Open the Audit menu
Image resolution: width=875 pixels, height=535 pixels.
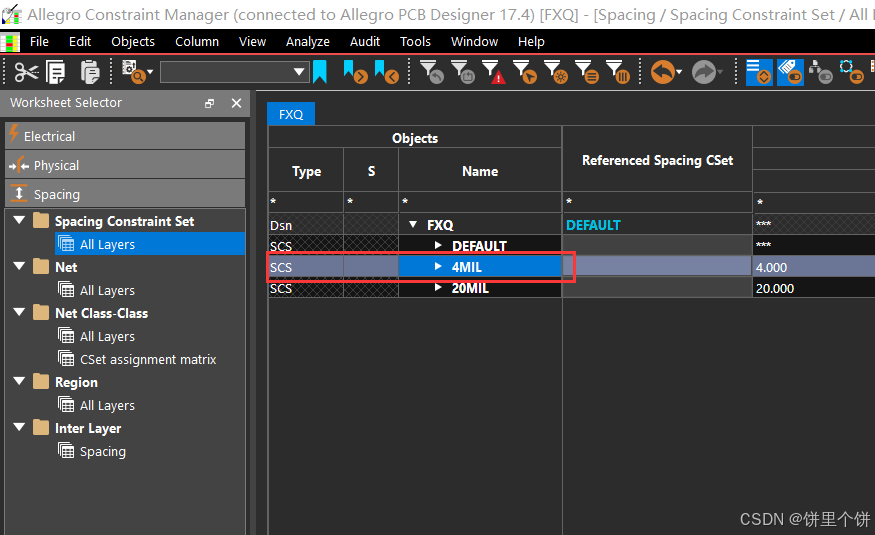point(365,42)
